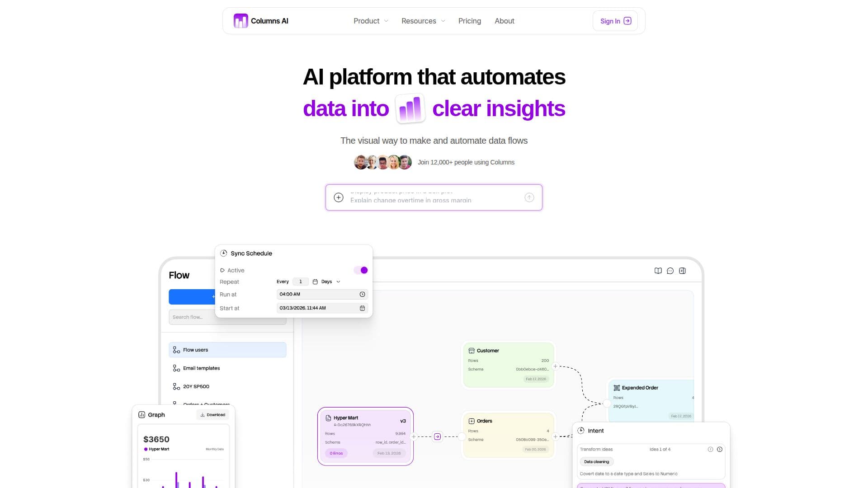
Task: Expand the Resources dropdown
Action: pos(423,21)
